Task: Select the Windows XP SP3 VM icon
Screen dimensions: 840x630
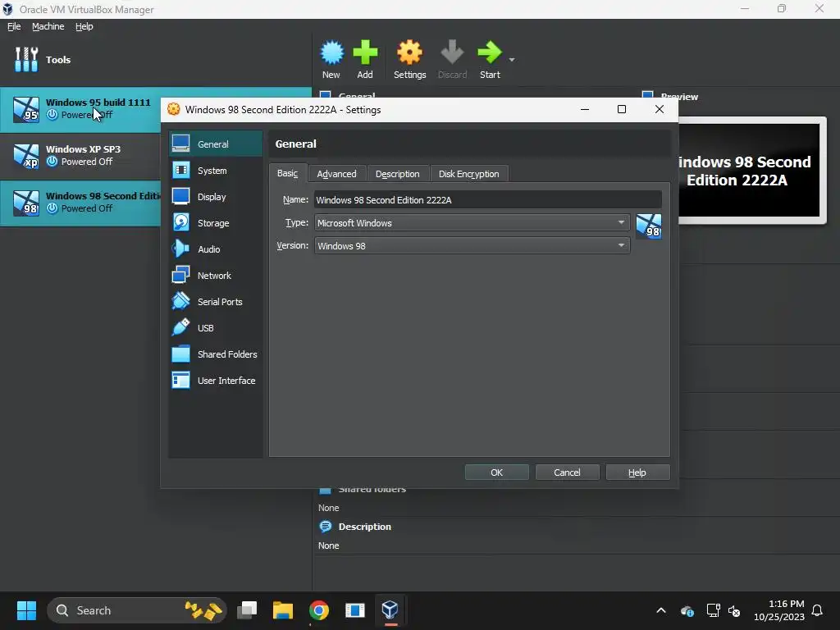Action: [x=26, y=156]
